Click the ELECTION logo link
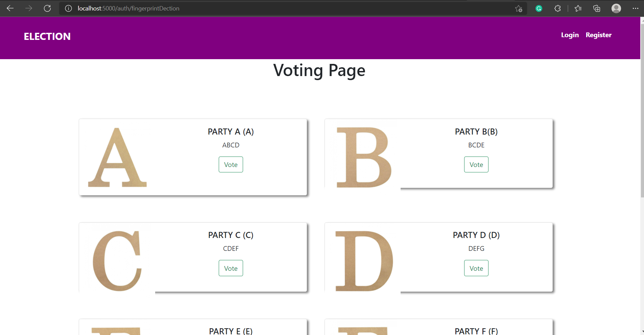This screenshot has width=644, height=335. (x=47, y=36)
